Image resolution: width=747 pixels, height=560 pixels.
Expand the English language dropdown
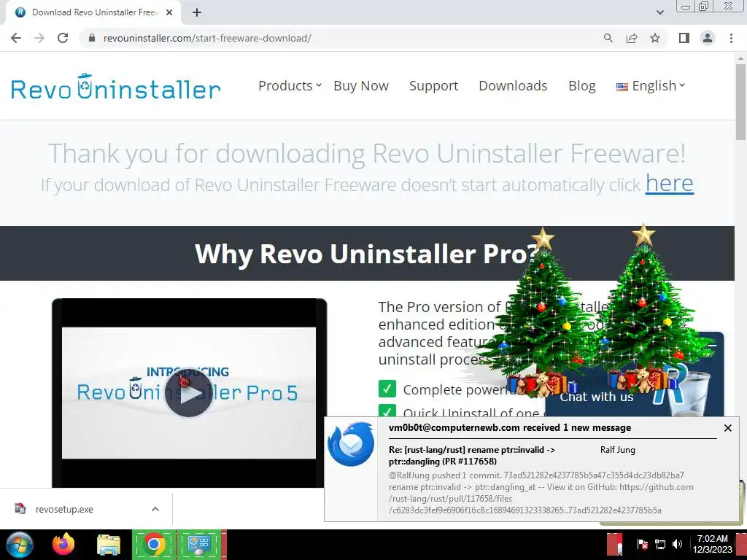(650, 86)
